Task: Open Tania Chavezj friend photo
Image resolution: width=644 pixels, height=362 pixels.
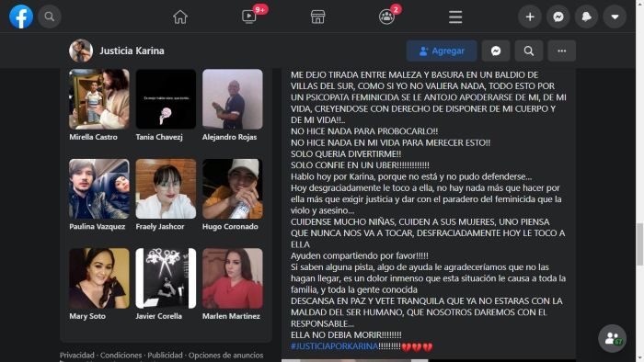Action: pos(166,99)
